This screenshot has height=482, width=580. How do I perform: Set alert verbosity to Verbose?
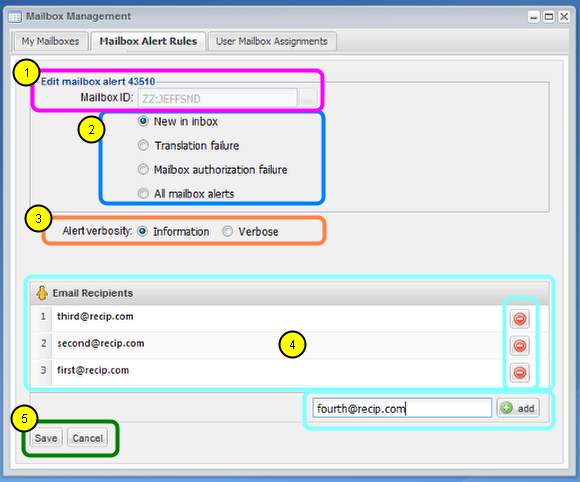pos(227,231)
